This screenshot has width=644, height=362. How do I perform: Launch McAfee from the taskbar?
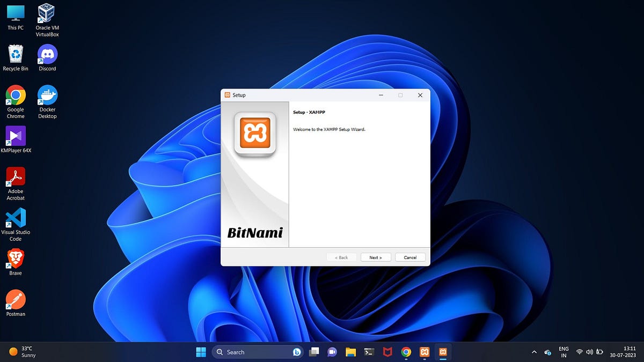pos(387,352)
